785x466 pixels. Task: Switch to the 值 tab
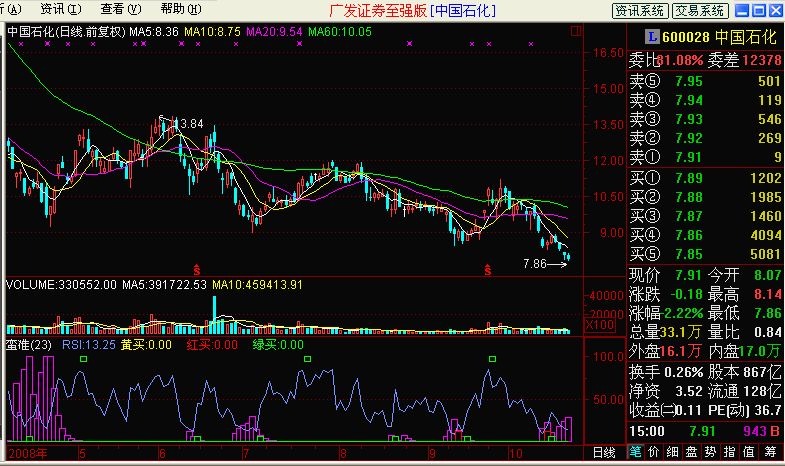point(748,452)
